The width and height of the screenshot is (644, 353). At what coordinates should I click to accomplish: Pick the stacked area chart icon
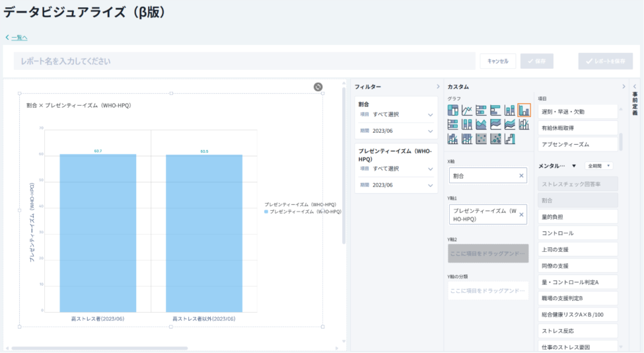pyautogui.click(x=510, y=124)
